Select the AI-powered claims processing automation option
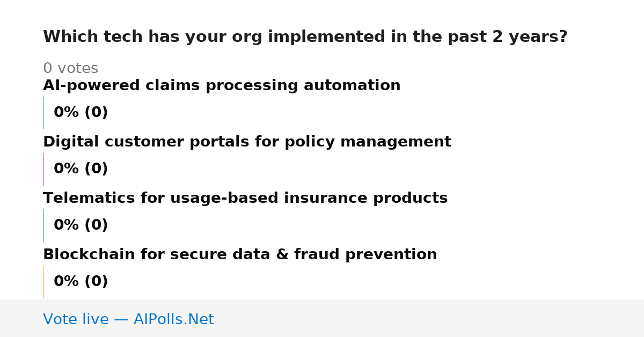Viewport: 644px width, 337px height. (222, 86)
